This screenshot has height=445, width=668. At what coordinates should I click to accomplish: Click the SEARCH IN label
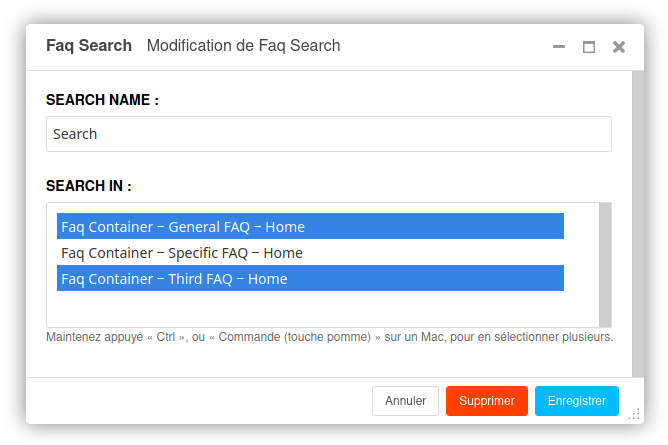click(89, 186)
